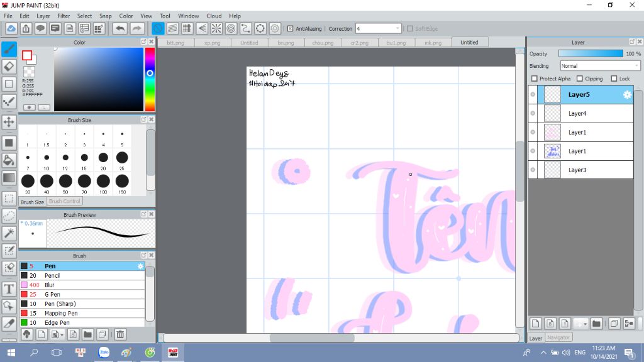This screenshot has height=362, width=644.
Task: Toggle visibility of Layer5
Action: click(533, 95)
